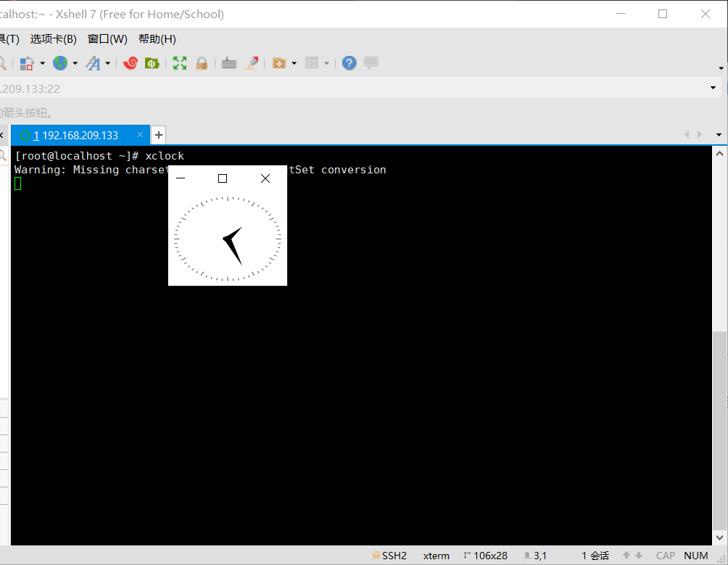Expand the new folder dropdown arrow
The width and height of the screenshot is (728, 565).
click(x=294, y=63)
